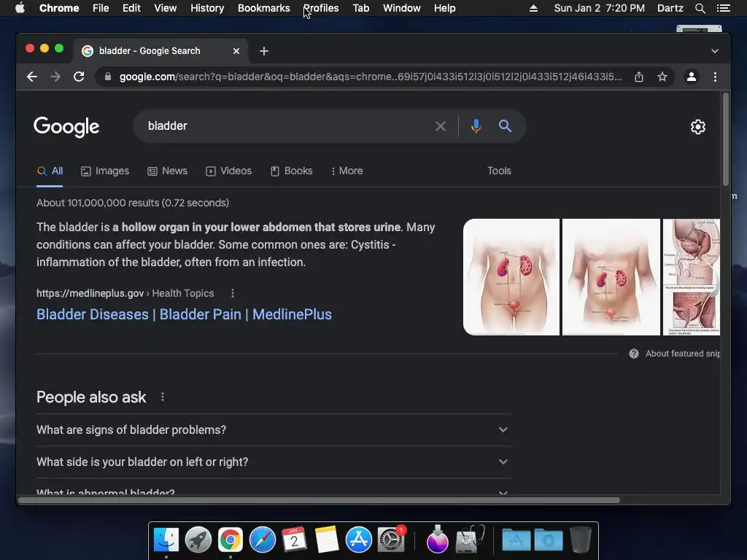This screenshot has width=747, height=560.
Task: Open the History menu
Action: (x=207, y=8)
